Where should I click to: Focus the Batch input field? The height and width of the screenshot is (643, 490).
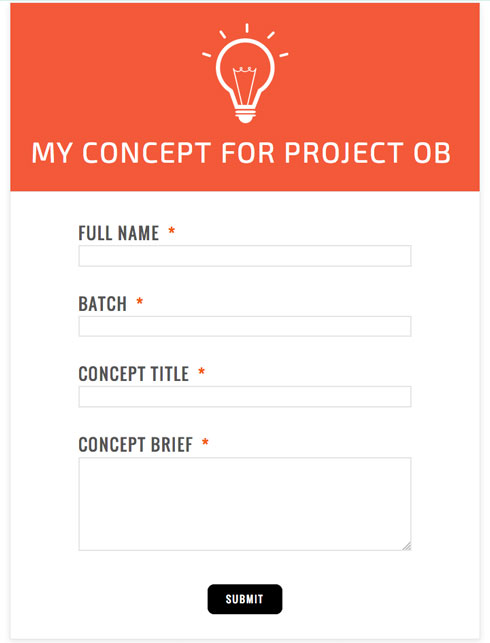[x=245, y=326]
